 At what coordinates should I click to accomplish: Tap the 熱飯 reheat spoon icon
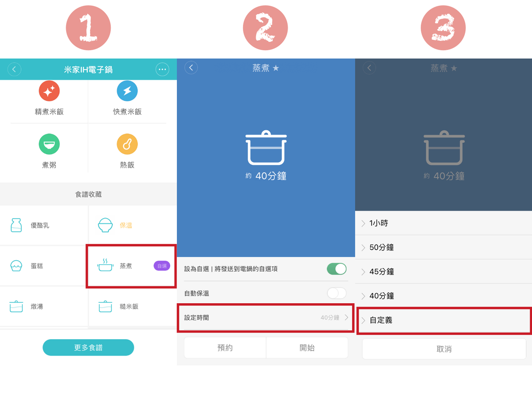tap(127, 145)
